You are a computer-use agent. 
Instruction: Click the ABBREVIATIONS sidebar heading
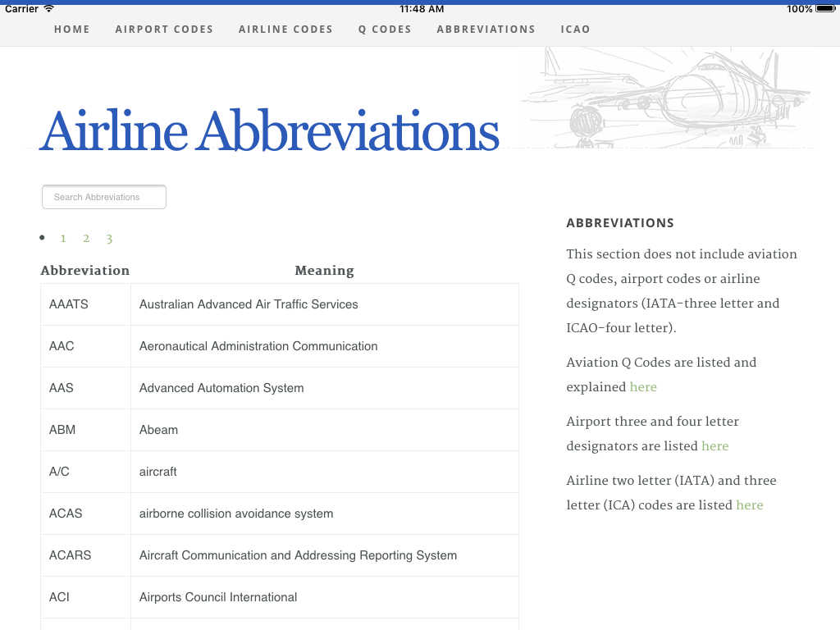click(x=620, y=223)
